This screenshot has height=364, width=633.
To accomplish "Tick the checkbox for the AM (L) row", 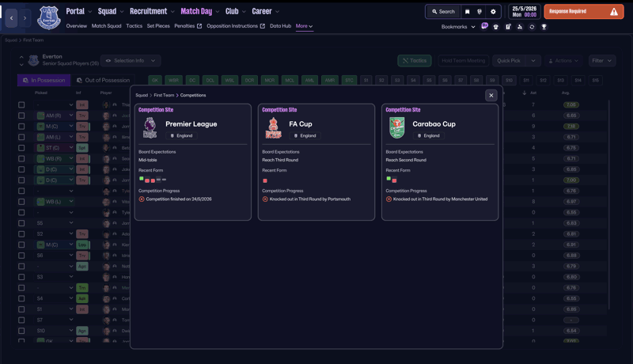I will (x=21, y=137).
